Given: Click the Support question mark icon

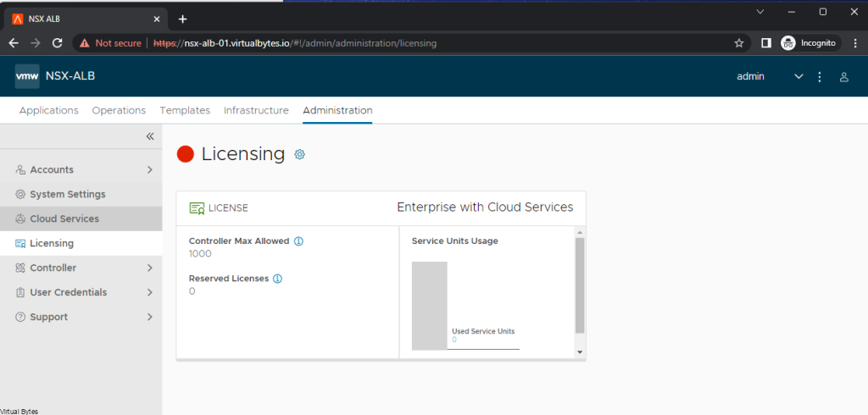Looking at the screenshot, I should 20,317.
